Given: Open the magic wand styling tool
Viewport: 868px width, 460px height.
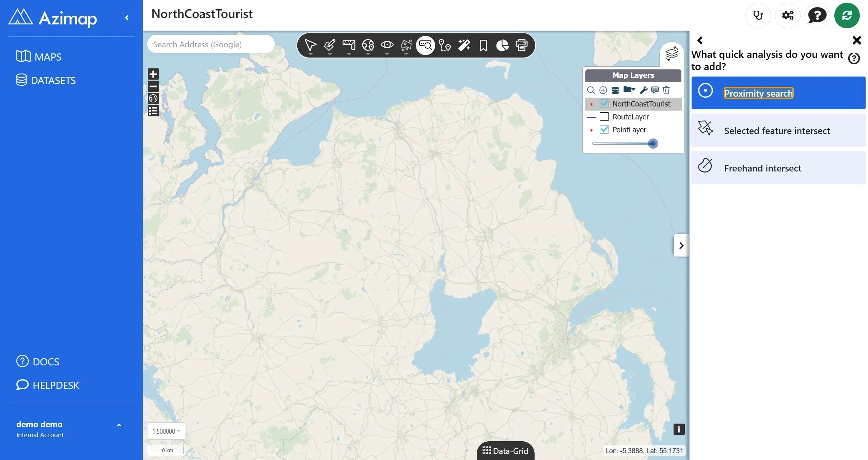Looking at the screenshot, I should (464, 45).
